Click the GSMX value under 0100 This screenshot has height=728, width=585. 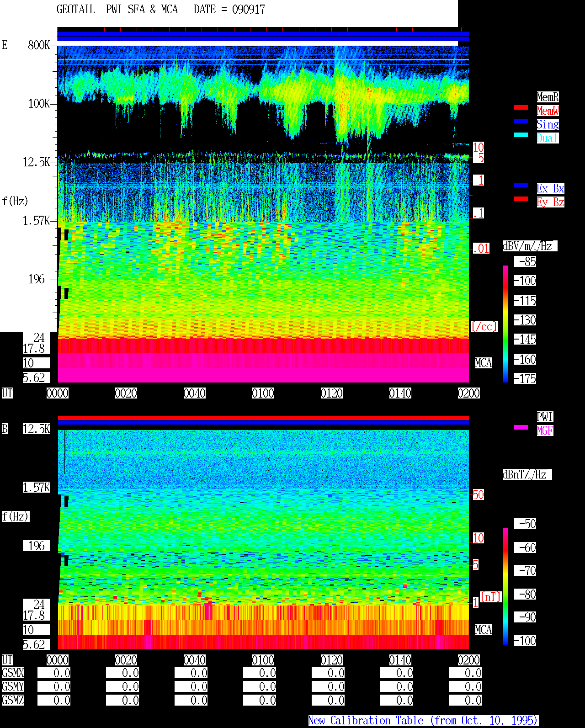(x=260, y=673)
